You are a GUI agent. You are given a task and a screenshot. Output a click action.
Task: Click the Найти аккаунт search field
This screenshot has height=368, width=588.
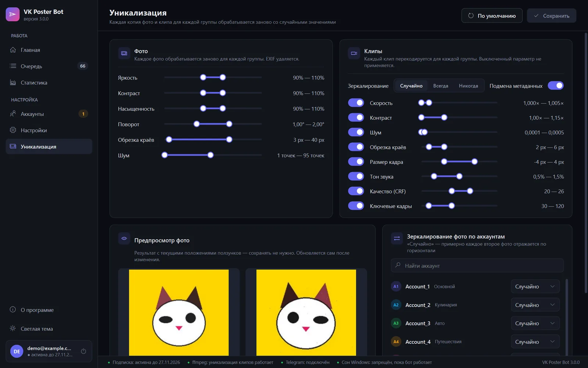[x=477, y=265]
